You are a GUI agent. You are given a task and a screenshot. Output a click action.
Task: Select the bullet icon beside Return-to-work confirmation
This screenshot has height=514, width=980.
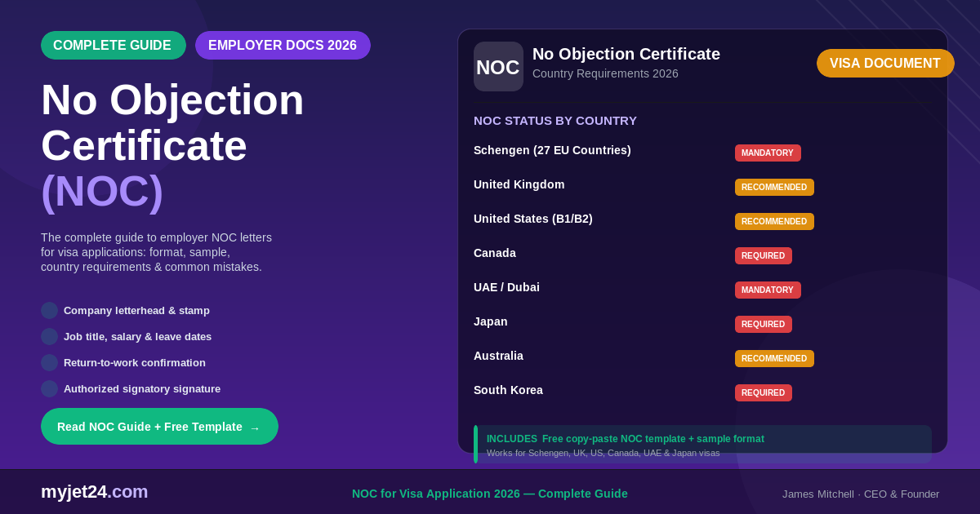[49, 363]
